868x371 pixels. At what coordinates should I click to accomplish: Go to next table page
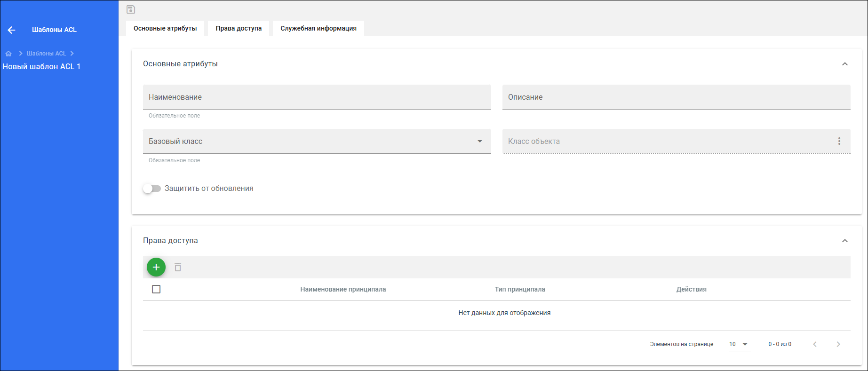click(838, 344)
